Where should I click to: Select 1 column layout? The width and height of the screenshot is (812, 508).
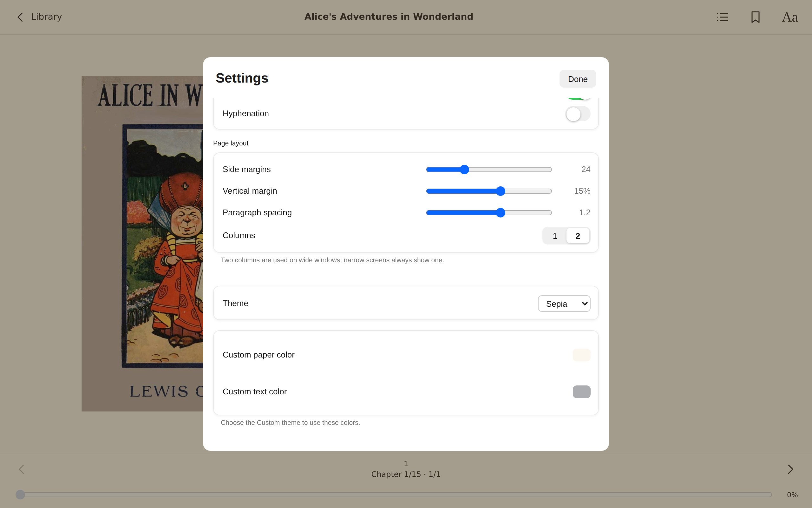pyautogui.click(x=555, y=236)
